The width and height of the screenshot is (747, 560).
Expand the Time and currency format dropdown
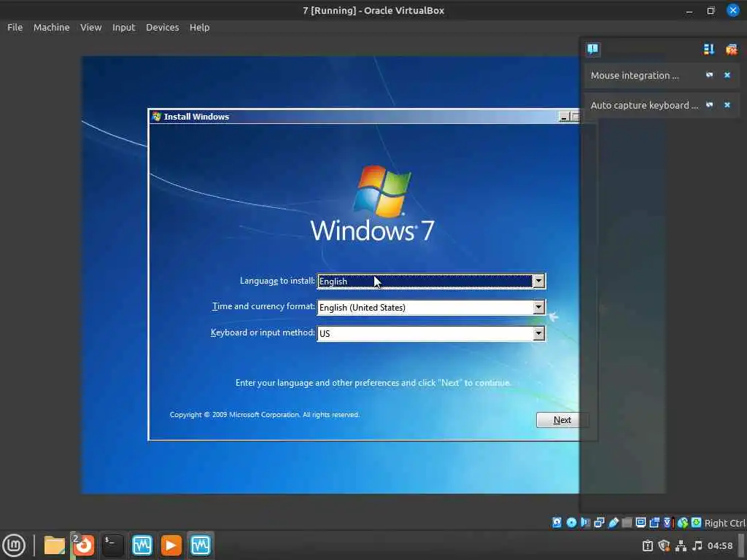pyautogui.click(x=538, y=307)
